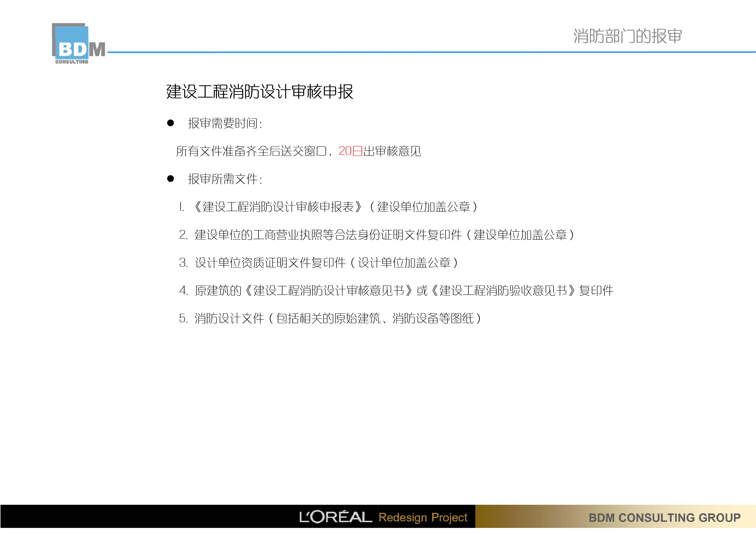Click the first bullet dot before 报审需要时间

pos(171,122)
